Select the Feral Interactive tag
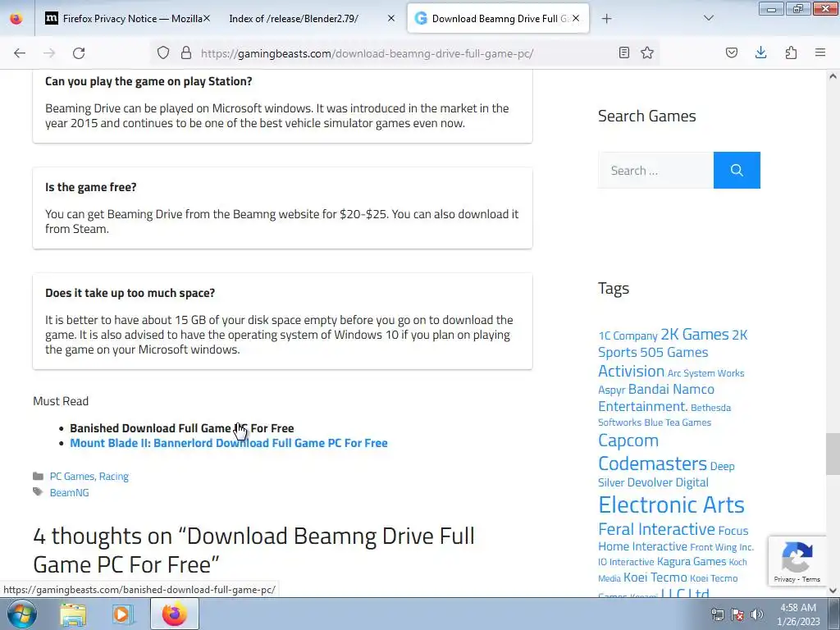 pos(656,529)
